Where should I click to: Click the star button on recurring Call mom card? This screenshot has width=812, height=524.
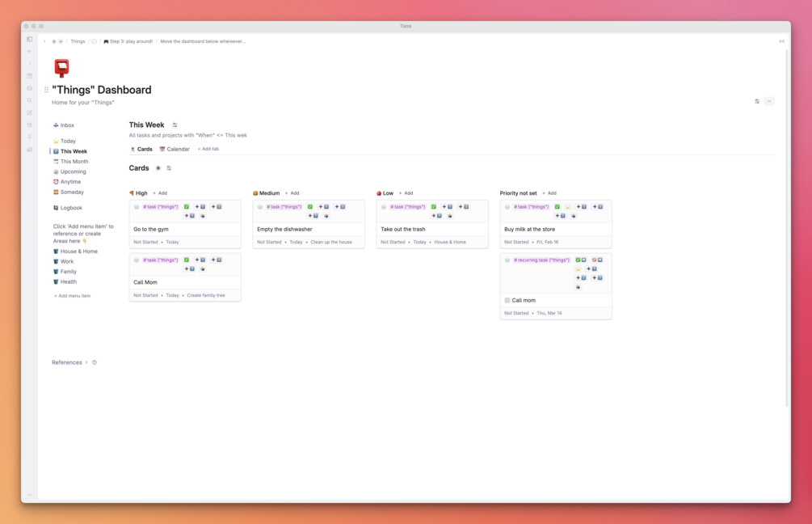(x=578, y=269)
